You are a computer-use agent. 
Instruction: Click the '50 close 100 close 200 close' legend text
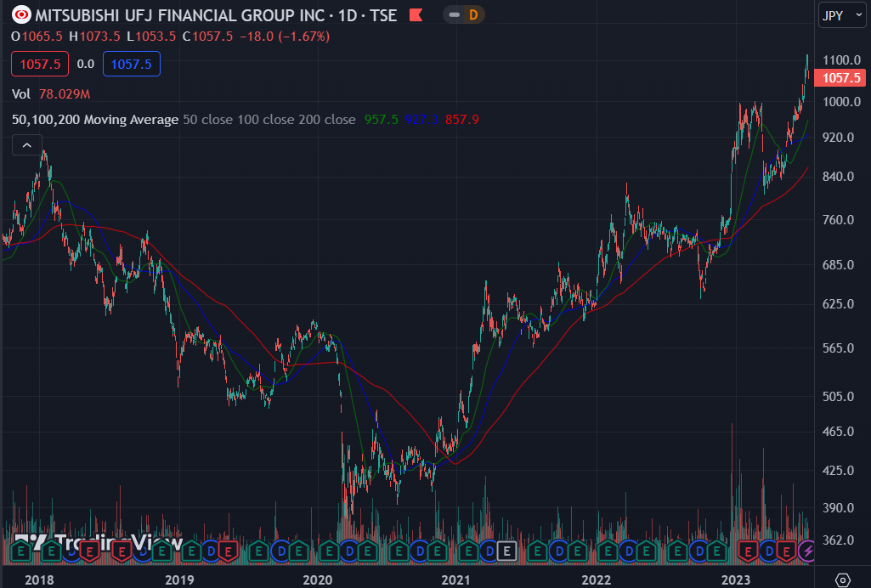point(269,119)
